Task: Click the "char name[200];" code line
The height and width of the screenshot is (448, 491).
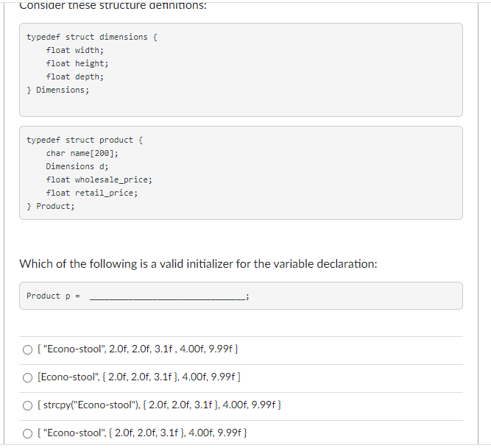Action: tap(82, 153)
